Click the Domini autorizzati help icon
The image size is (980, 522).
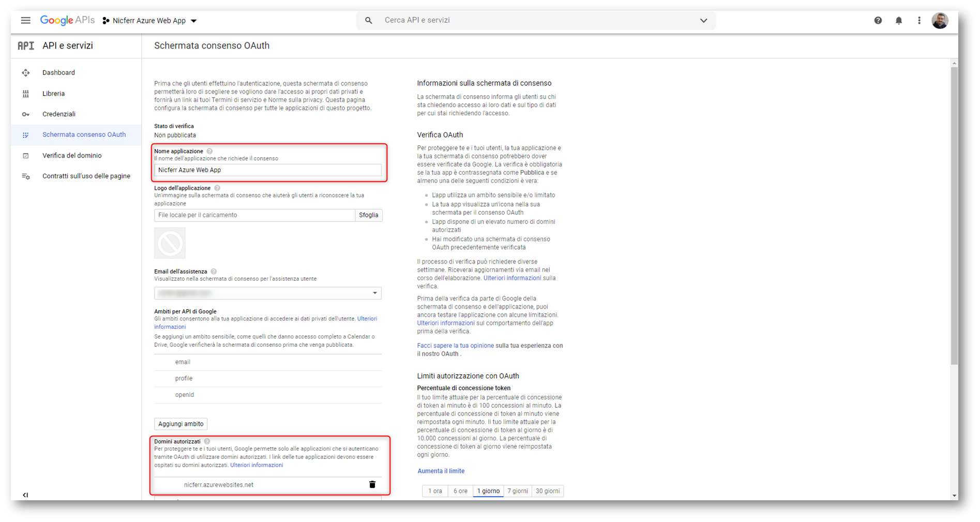coord(207,441)
